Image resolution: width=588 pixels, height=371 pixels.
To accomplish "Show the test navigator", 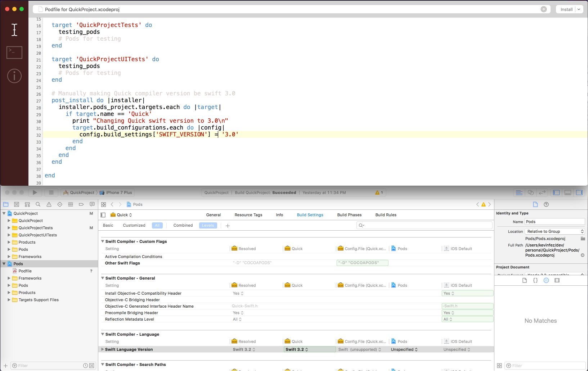I will [60, 204].
